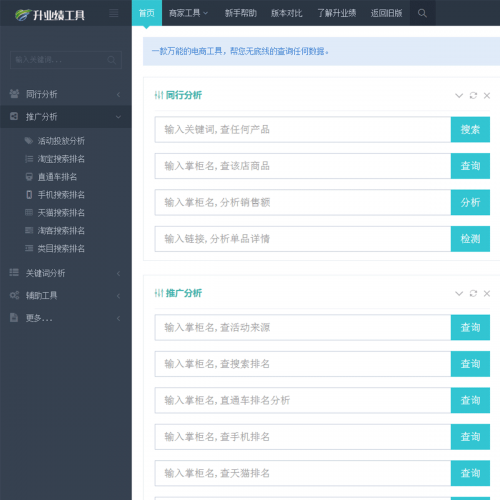Open the 版本对比 menu item
This screenshot has height=500, width=500.
286,13
